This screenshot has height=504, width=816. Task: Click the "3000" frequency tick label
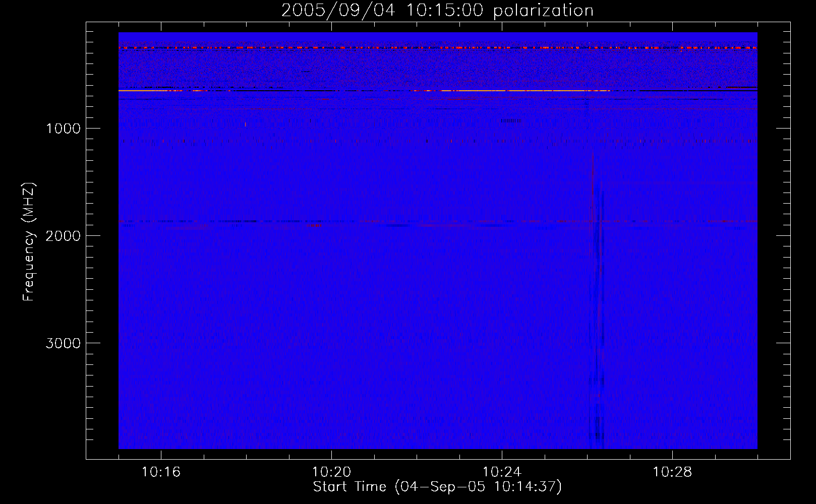(64, 343)
